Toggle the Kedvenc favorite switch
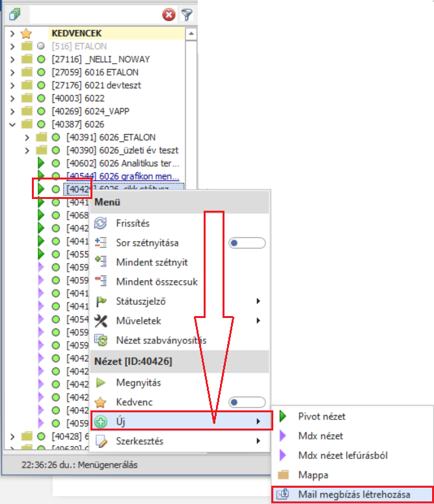The height and width of the screenshot is (504, 434). coord(247,402)
